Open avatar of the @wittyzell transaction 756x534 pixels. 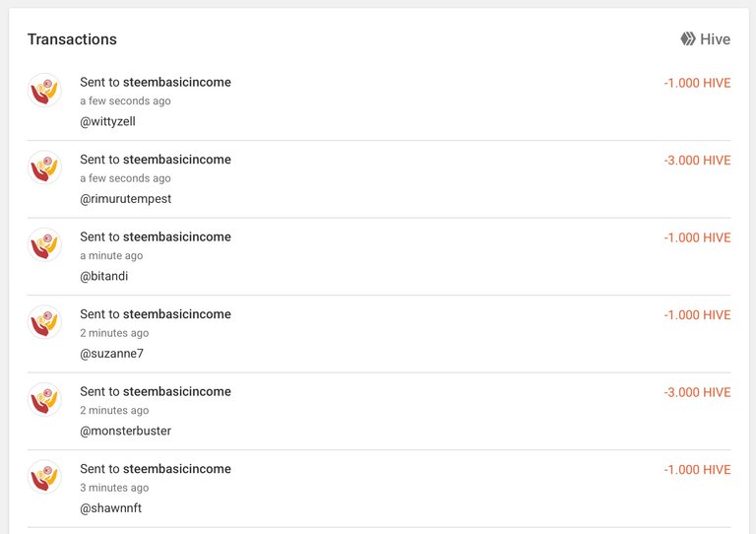(x=44, y=91)
